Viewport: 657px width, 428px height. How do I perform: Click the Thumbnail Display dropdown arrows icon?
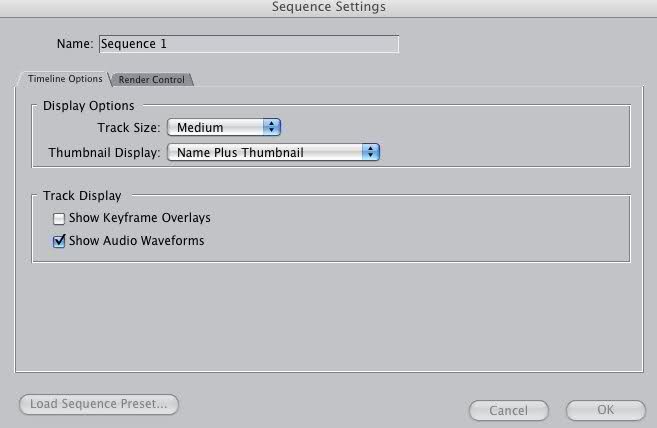click(372, 152)
